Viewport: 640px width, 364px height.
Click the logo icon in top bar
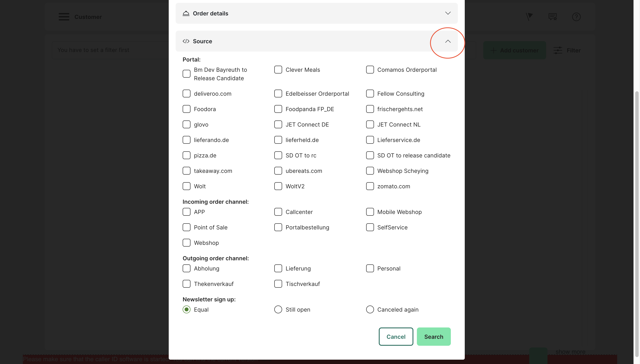click(529, 17)
